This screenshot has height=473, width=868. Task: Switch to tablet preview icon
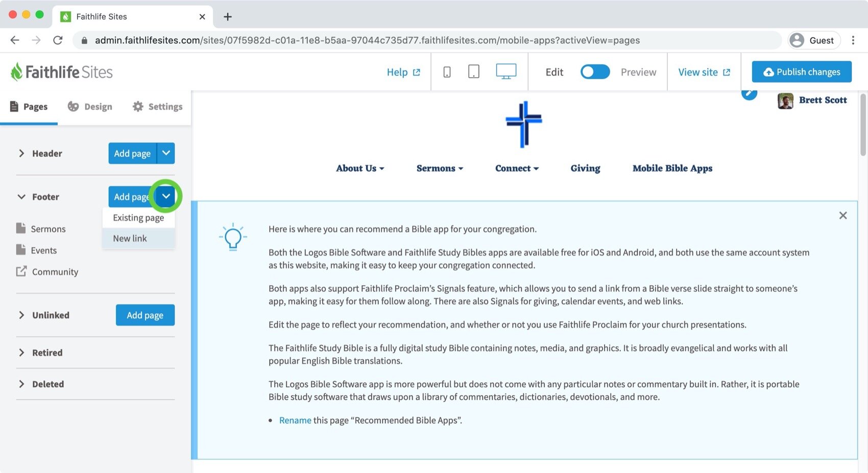(474, 72)
